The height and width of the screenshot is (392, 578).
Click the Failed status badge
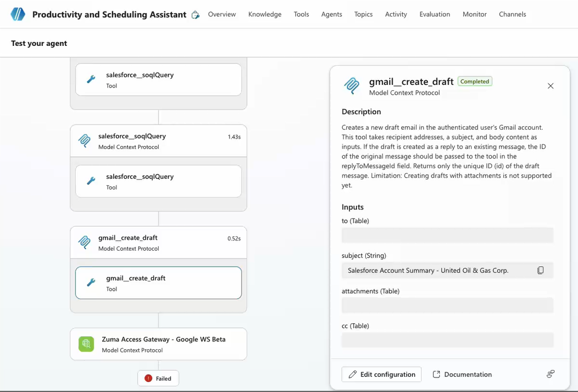pos(158,378)
